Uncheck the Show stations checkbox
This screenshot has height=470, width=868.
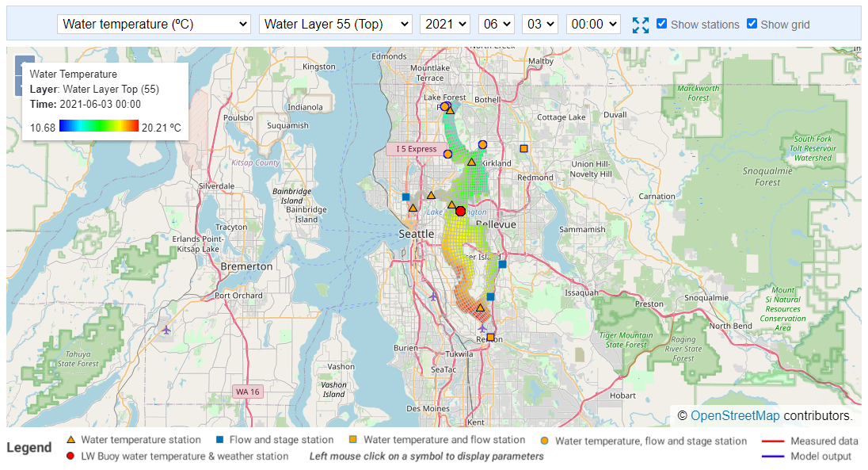[661, 24]
